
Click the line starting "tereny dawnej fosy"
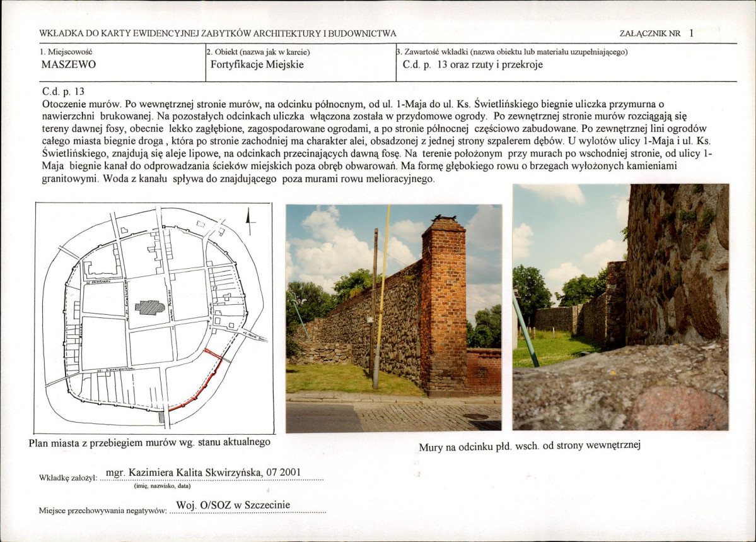click(x=374, y=129)
